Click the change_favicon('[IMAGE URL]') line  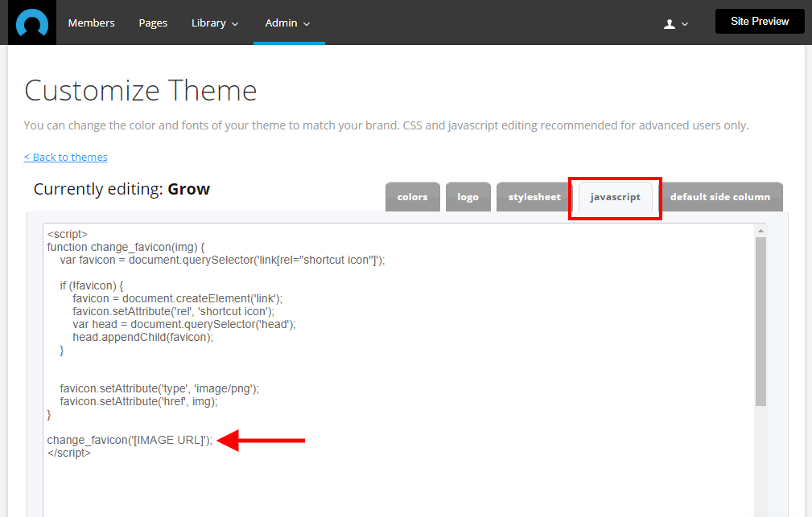click(130, 440)
